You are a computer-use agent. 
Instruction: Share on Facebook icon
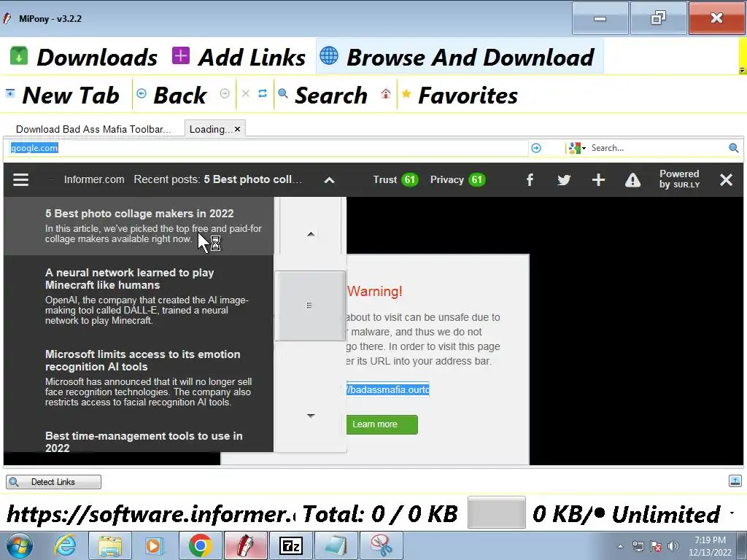pyautogui.click(x=530, y=179)
